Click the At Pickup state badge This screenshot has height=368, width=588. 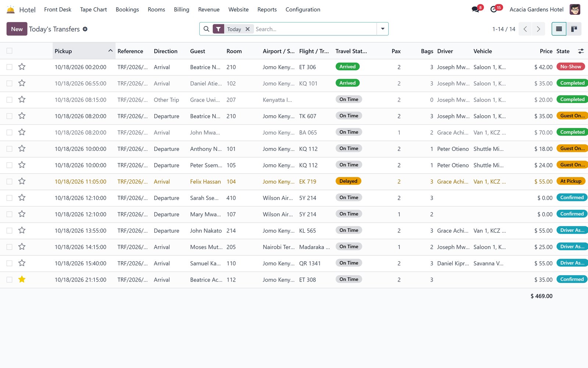[x=571, y=181]
